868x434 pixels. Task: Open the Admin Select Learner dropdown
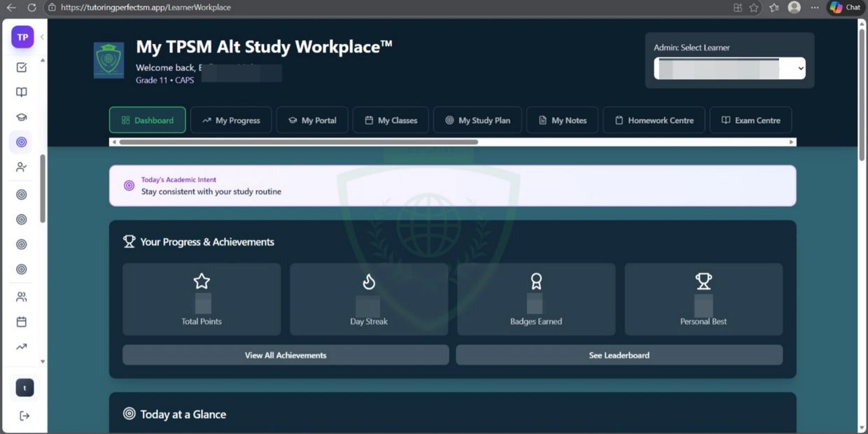pyautogui.click(x=729, y=69)
